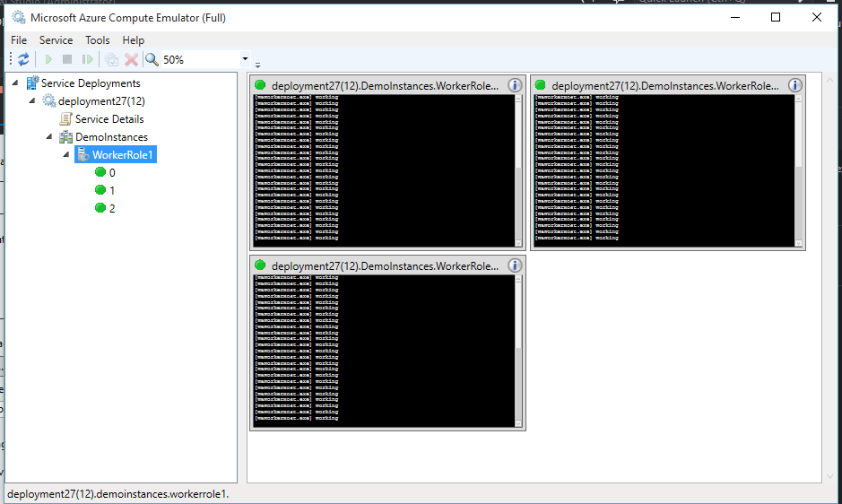Screen dimensions: 842x504
Task: Click green status dot in bottom pane header
Action: [x=260, y=265]
